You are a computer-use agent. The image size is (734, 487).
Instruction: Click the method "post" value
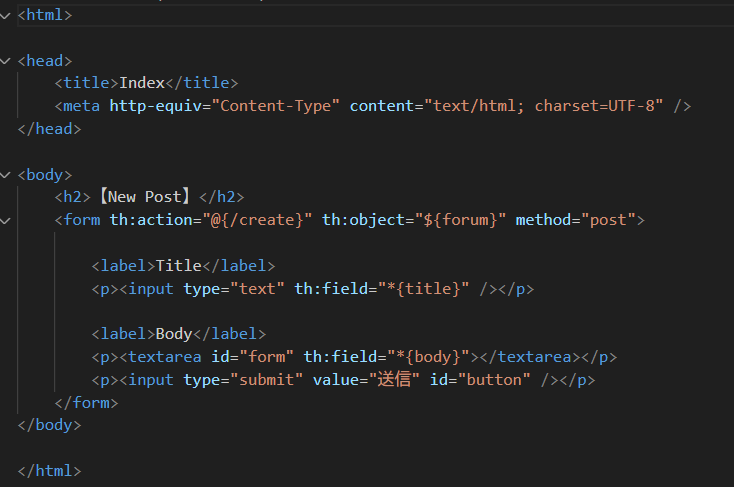[x=610, y=220]
